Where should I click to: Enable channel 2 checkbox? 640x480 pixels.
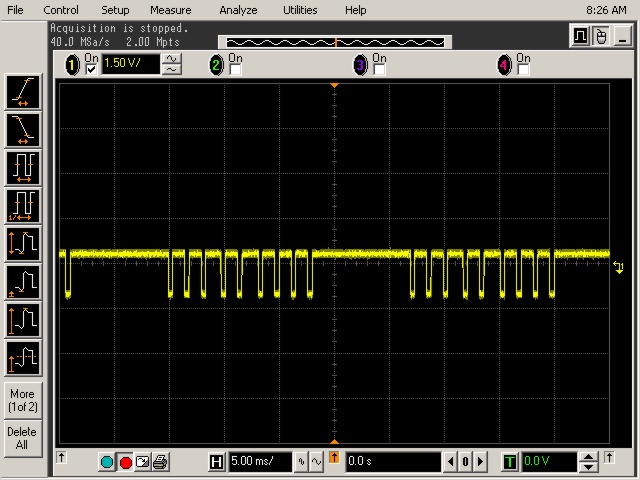235,71
